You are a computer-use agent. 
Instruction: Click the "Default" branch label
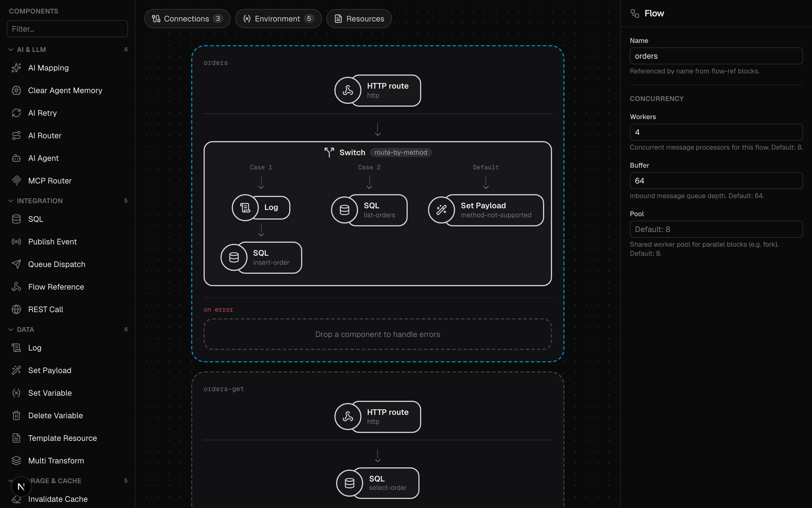(x=486, y=167)
